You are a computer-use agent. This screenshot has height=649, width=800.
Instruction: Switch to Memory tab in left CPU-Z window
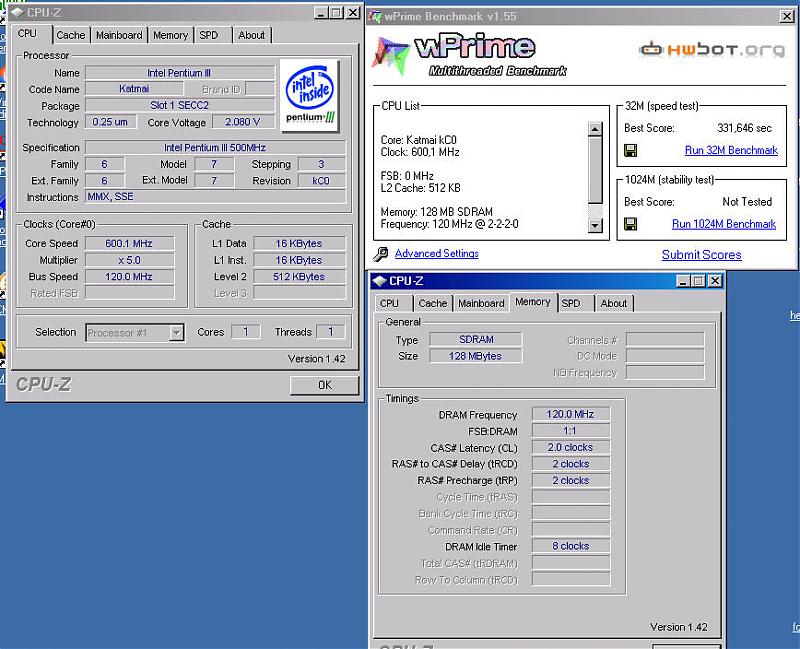click(170, 35)
